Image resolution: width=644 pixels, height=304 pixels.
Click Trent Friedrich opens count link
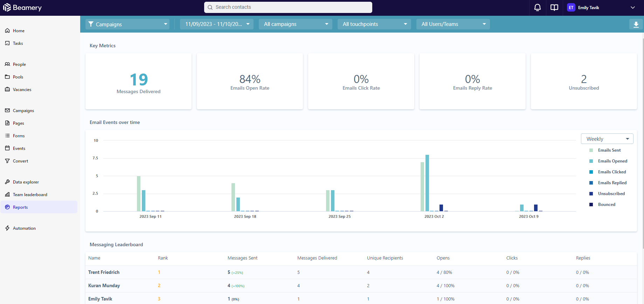[438, 272]
